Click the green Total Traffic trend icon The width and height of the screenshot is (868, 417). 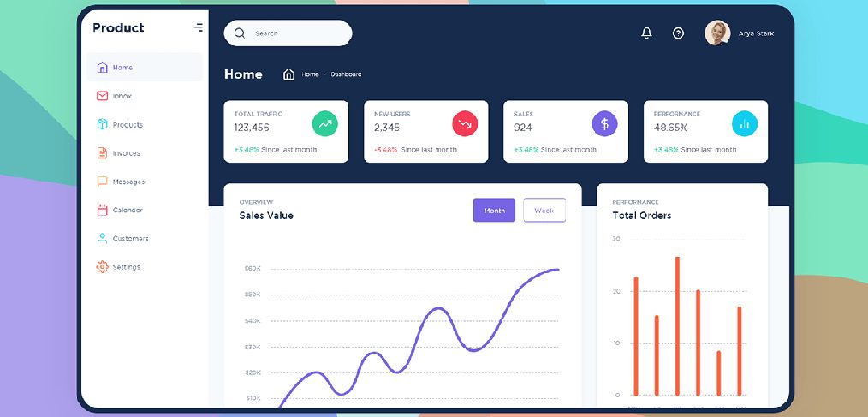(x=324, y=123)
